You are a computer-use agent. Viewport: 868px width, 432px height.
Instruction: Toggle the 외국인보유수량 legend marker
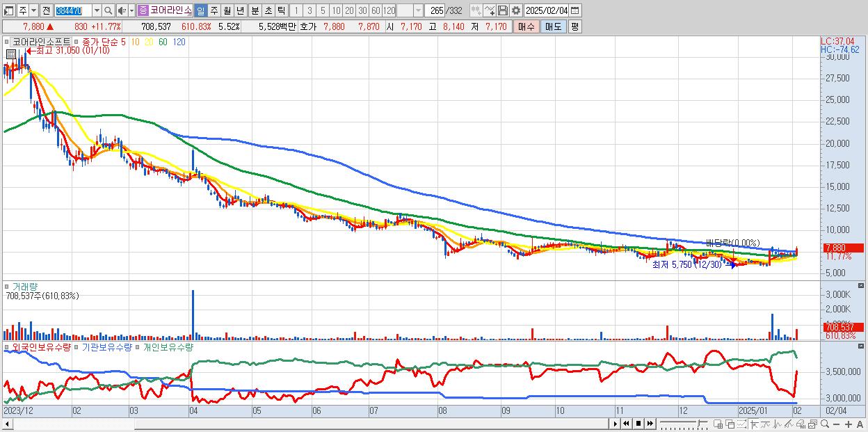pyautogui.click(x=8, y=346)
